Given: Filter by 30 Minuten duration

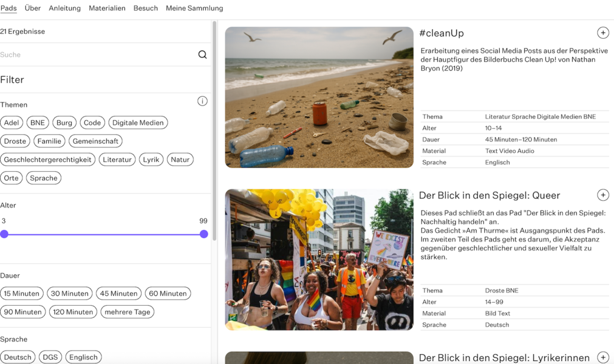Looking at the screenshot, I should click(x=70, y=294).
